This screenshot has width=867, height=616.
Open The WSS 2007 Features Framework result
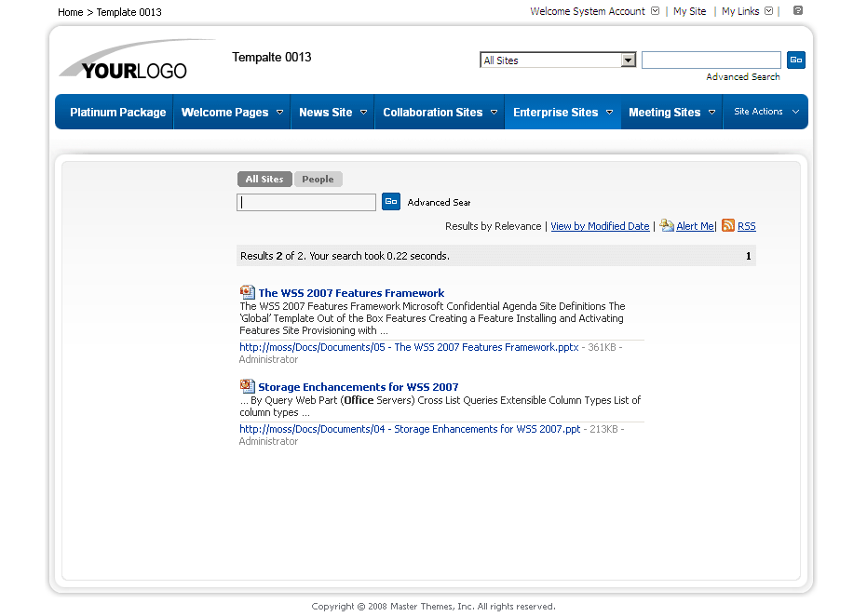point(351,292)
